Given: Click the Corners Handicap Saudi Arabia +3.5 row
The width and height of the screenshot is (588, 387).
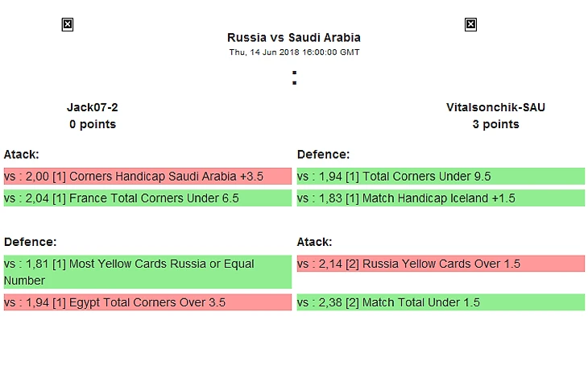Looking at the screenshot, I should tap(147, 176).
